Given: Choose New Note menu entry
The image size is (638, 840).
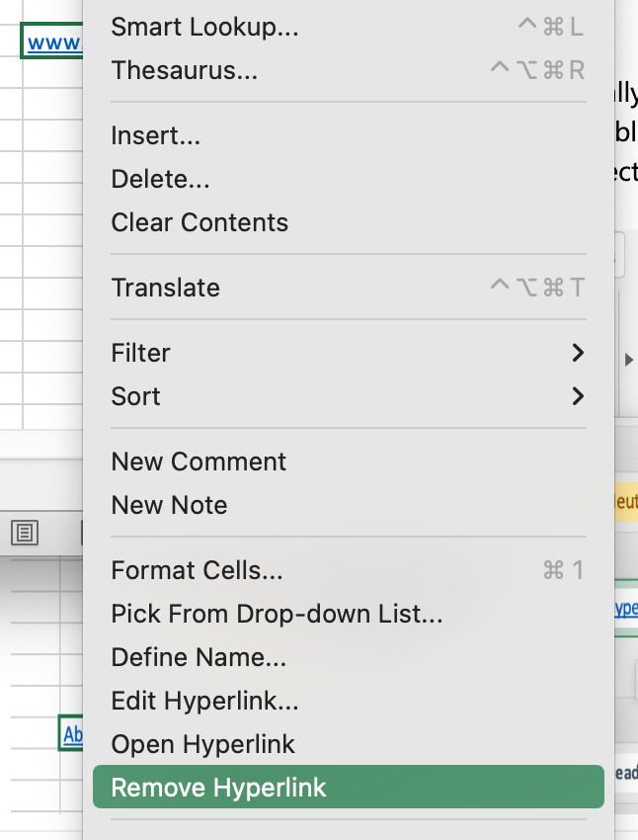Looking at the screenshot, I should [169, 505].
